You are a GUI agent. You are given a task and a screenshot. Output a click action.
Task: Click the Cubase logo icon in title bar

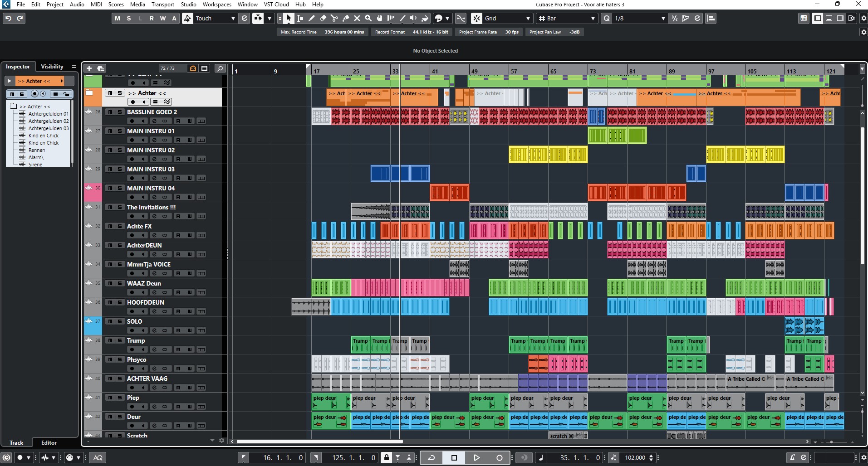[x=6, y=5]
